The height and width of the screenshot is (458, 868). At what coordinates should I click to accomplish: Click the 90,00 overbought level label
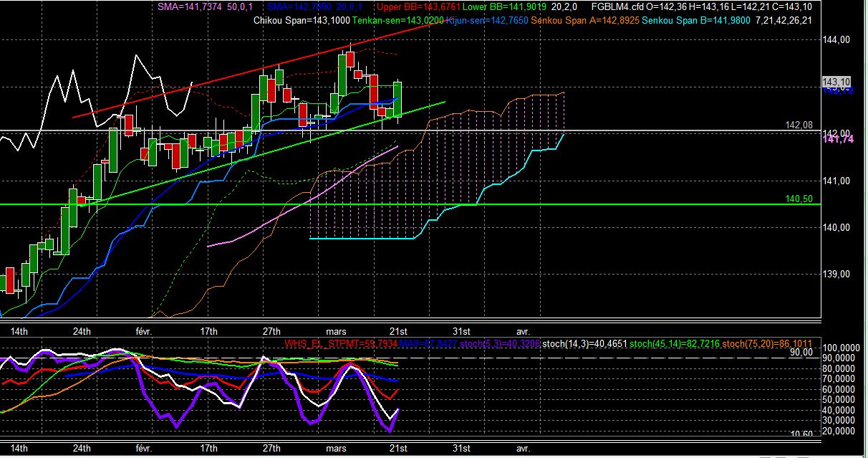click(801, 353)
